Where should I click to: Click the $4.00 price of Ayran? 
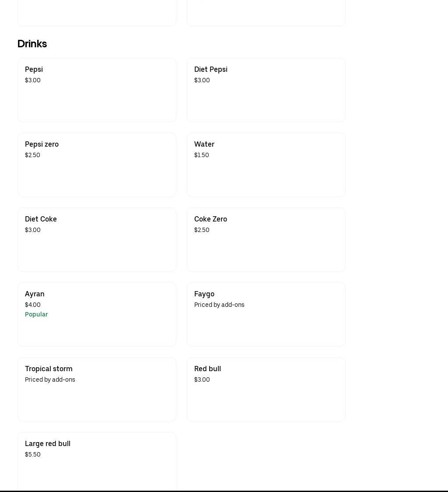[x=33, y=305]
